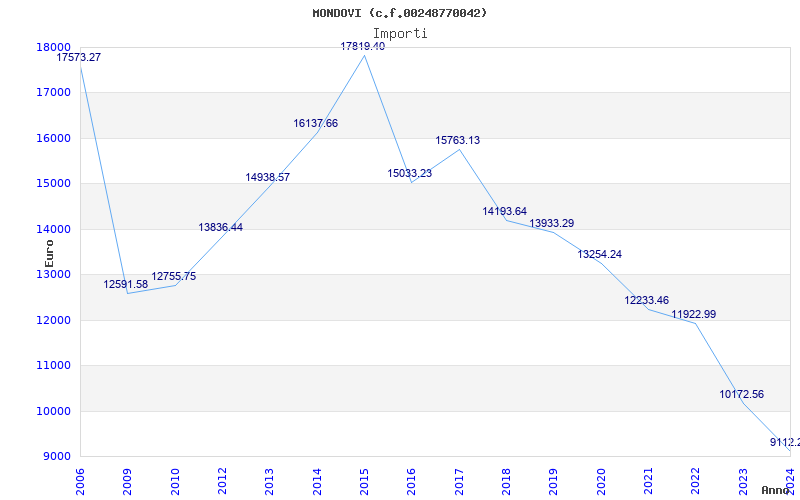The image size is (800, 500).
Task: Select data label 15763.13
Action: point(458,140)
